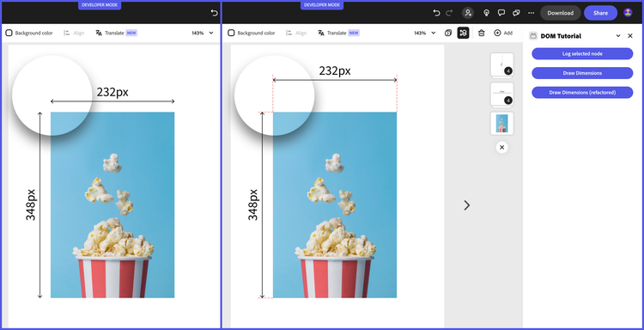Click the Log selected node button
Viewport: 644px width, 330px height.
[x=582, y=53]
